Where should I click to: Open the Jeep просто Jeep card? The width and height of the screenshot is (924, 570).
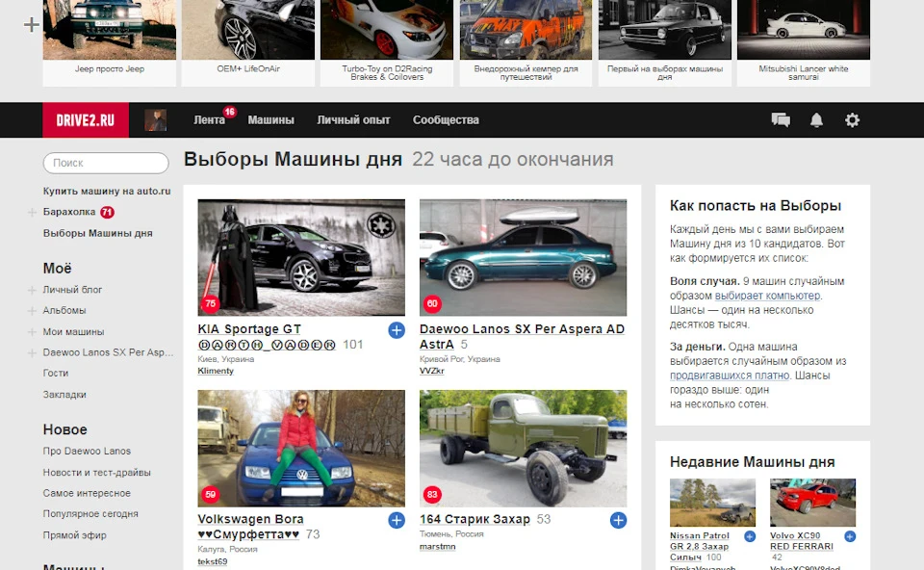[110, 42]
